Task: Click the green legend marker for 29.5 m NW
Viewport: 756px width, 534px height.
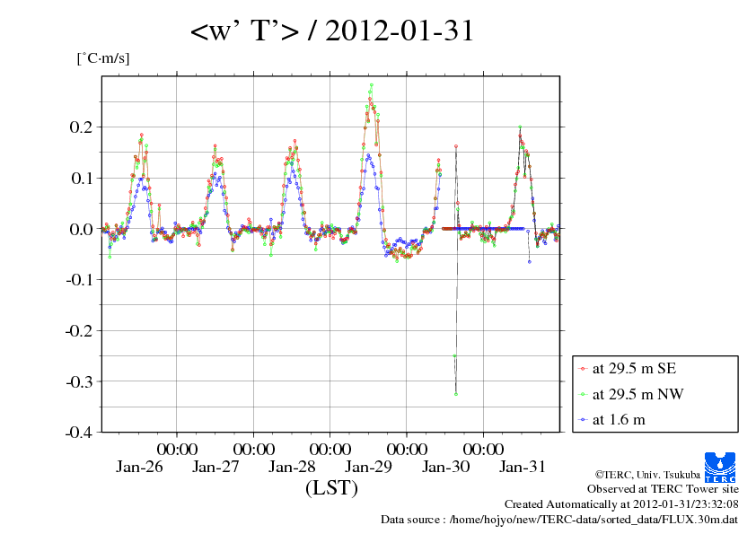Action: click(x=584, y=394)
